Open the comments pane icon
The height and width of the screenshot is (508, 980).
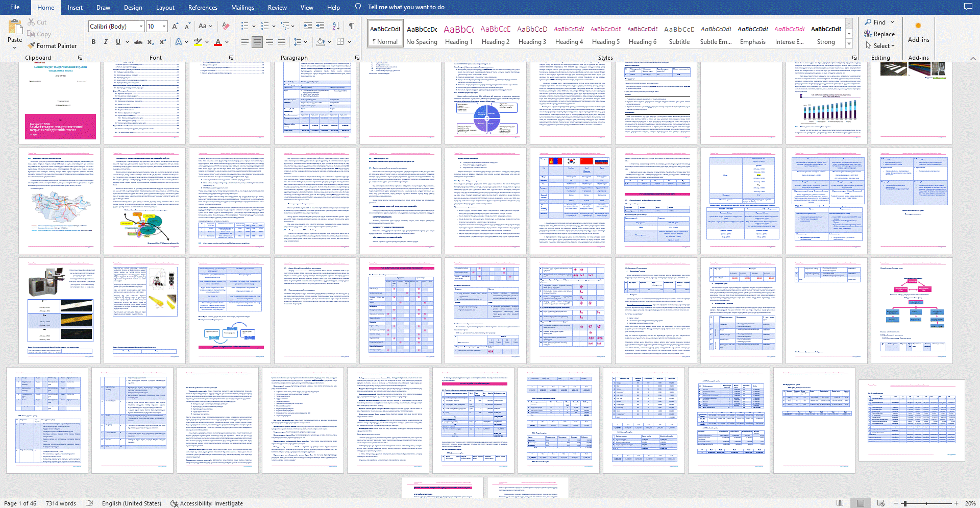(x=968, y=7)
